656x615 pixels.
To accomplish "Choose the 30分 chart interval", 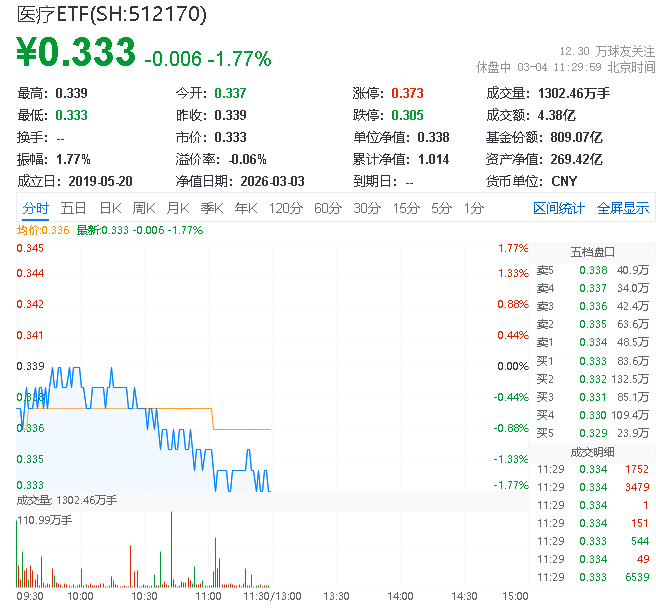I will pos(367,208).
